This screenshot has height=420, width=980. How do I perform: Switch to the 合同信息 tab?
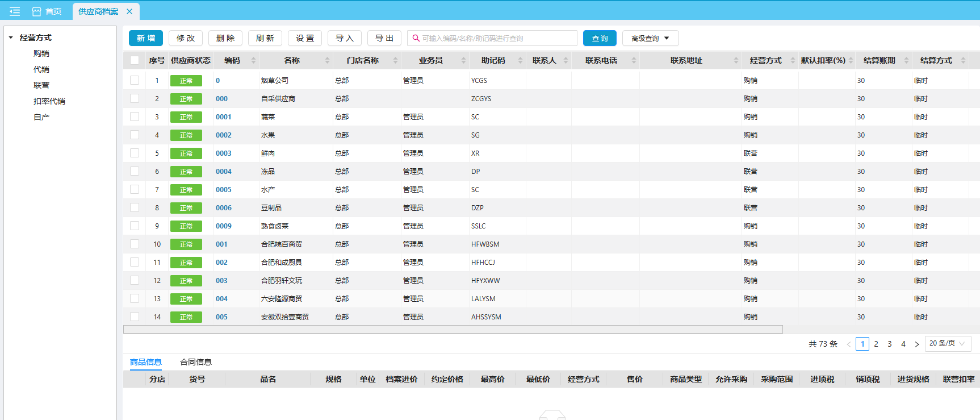coord(195,362)
